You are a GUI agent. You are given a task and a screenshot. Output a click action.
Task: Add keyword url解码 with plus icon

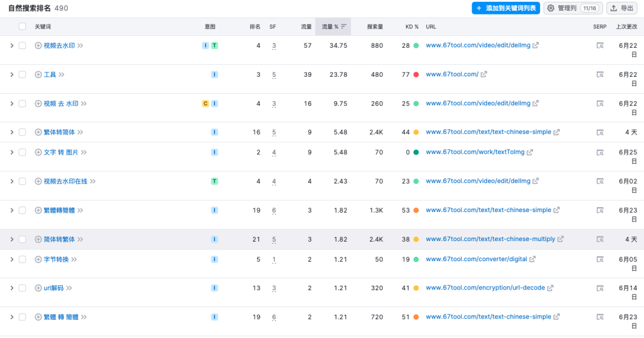coord(38,288)
